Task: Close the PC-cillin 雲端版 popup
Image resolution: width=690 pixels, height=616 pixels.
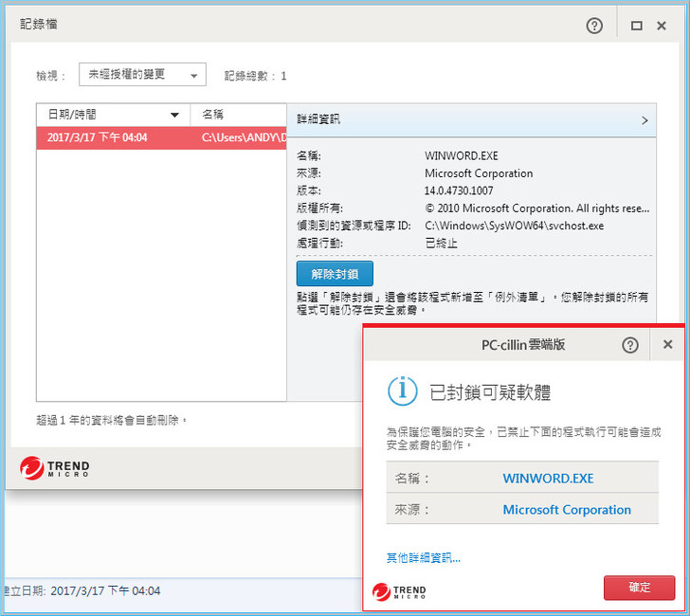Action: (x=667, y=344)
